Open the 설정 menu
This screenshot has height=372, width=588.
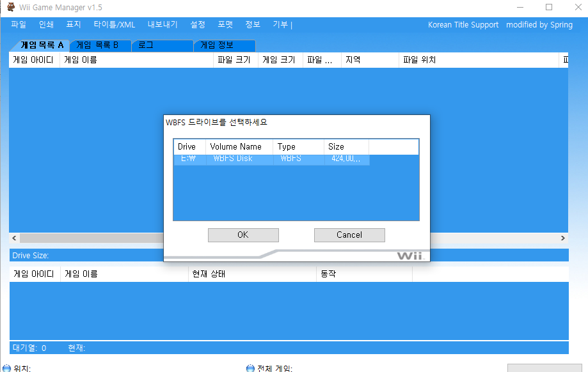[198, 25]
